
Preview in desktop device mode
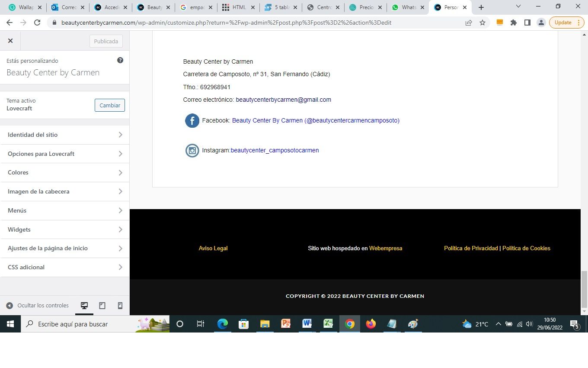coord(84,306)
